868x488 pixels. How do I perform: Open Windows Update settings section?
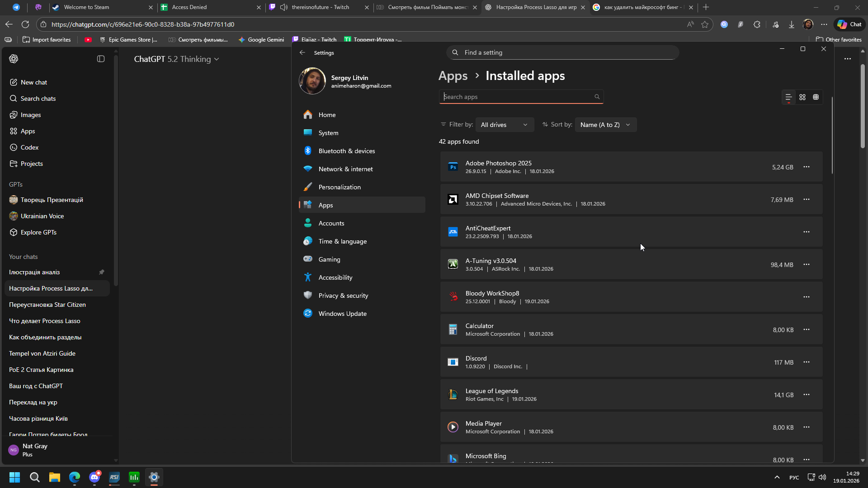click(342, 314)
